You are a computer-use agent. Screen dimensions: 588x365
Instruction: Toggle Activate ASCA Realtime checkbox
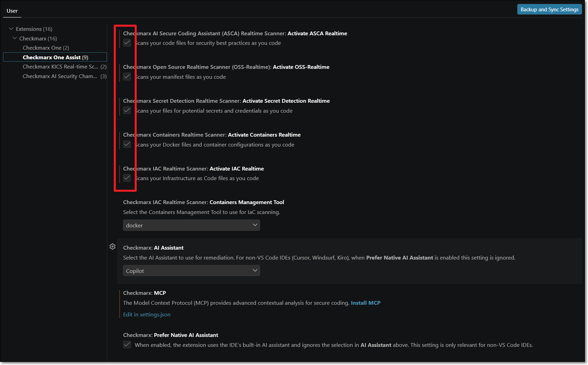point(127,43)
